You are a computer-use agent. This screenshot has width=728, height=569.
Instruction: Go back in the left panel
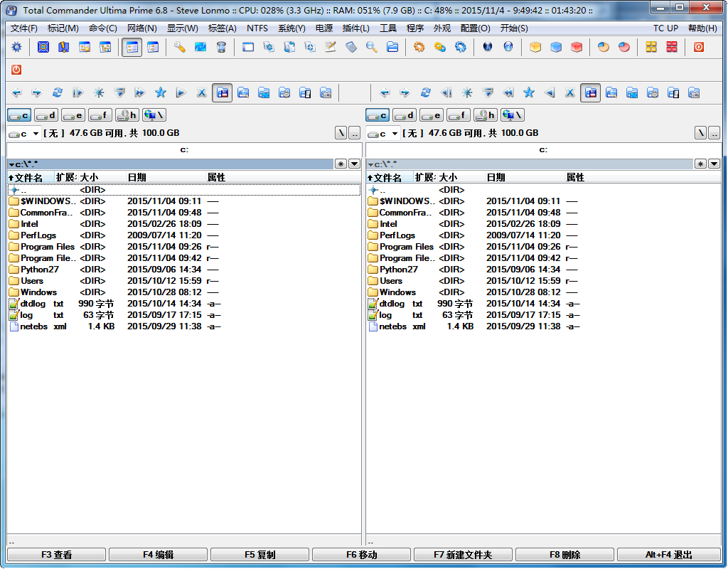click(16, 93)
